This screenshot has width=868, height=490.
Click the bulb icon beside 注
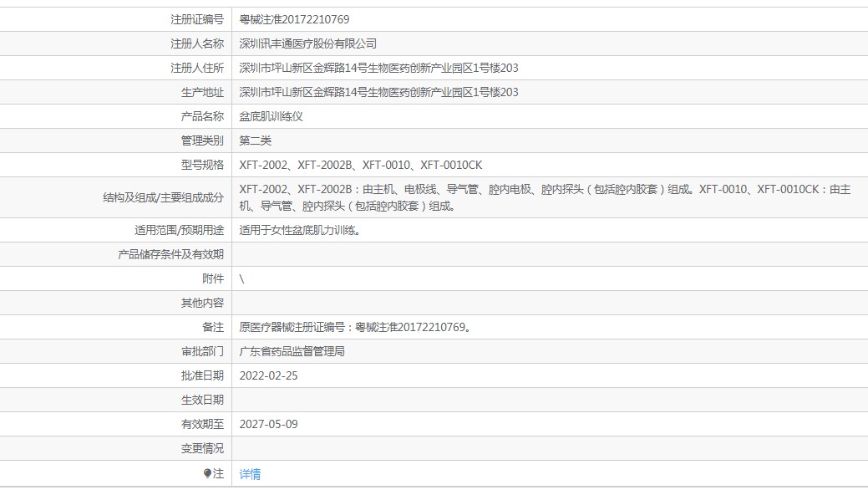pos(207,473)
